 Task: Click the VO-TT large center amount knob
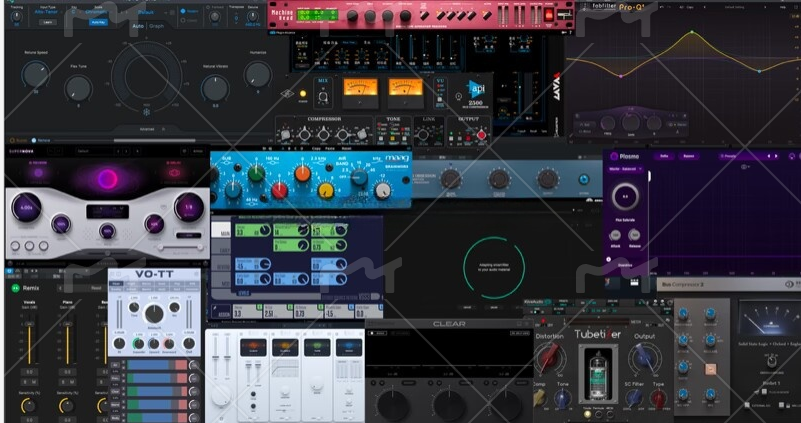[x=154, y=314]
